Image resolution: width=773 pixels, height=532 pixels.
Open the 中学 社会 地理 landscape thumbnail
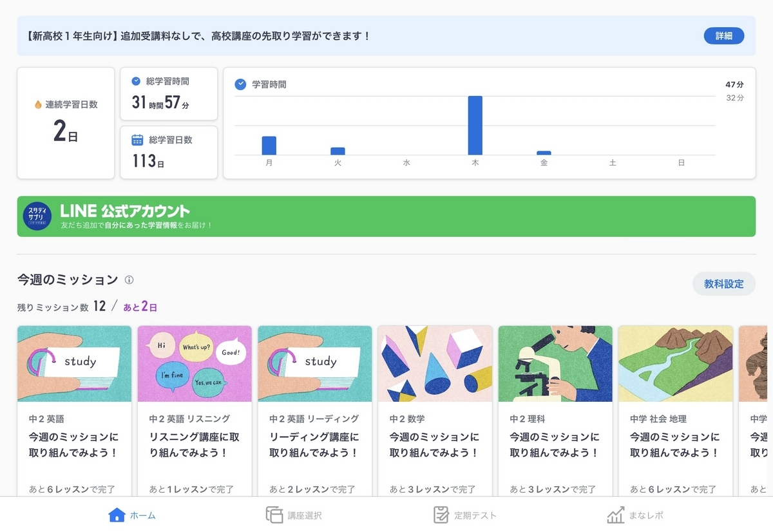coord(676,364)
